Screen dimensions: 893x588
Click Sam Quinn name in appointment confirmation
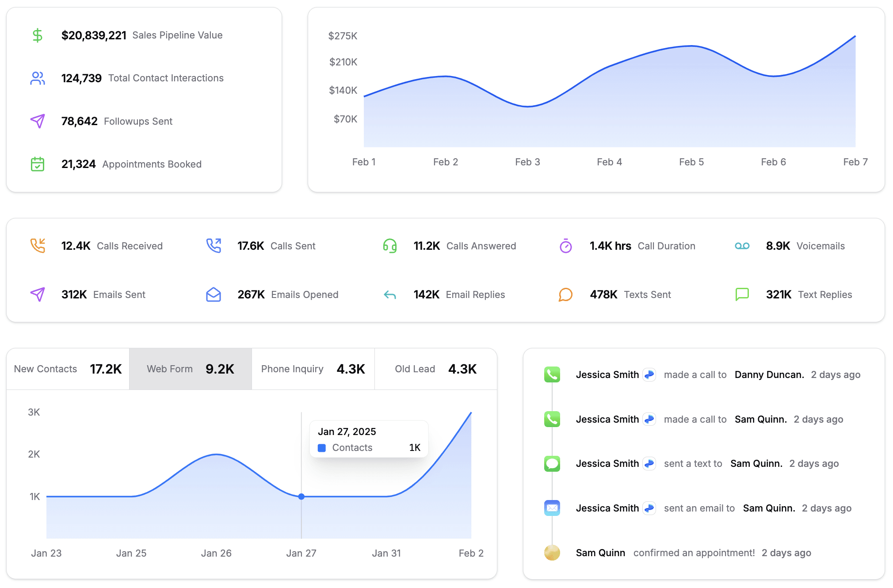[600, 553]
